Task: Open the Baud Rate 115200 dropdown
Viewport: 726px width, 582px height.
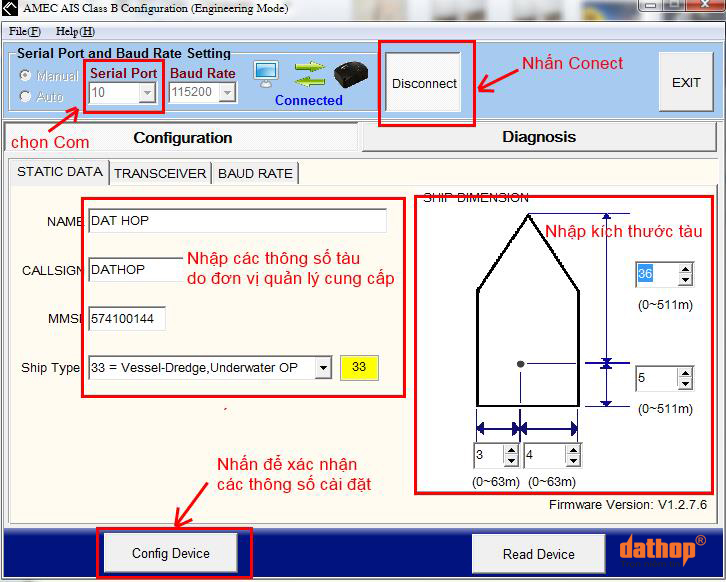Action: pyautogui.click(x=227, y=93)
